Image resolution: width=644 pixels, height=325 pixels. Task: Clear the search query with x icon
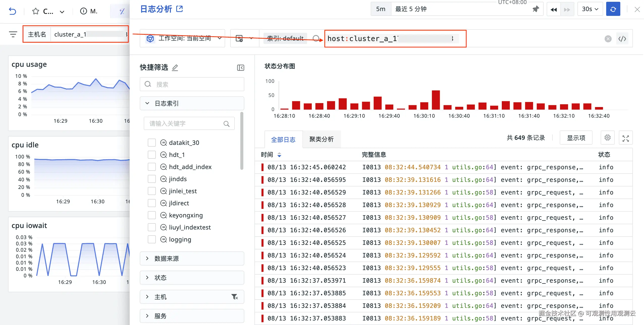[x=608, y=39]
